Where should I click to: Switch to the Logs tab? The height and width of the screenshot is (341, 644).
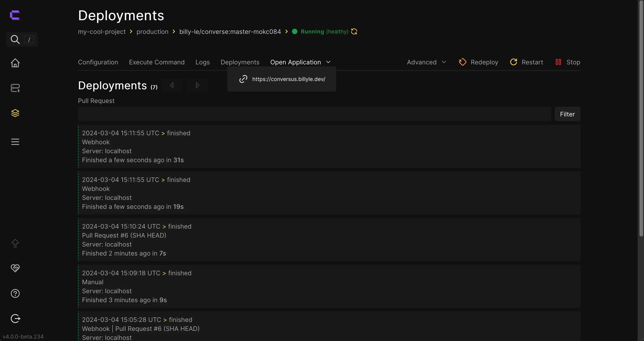pyautogui.click(x=203, y=62)
